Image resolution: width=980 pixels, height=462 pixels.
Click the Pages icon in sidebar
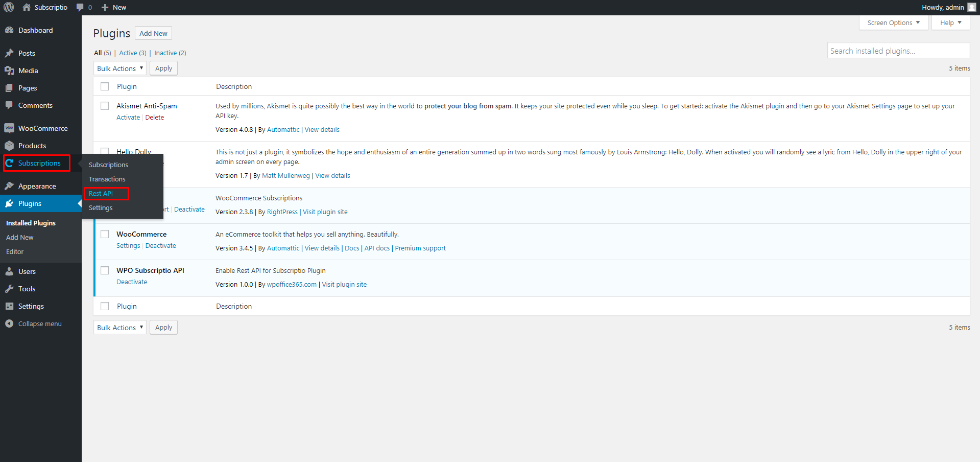coord(9,88)
